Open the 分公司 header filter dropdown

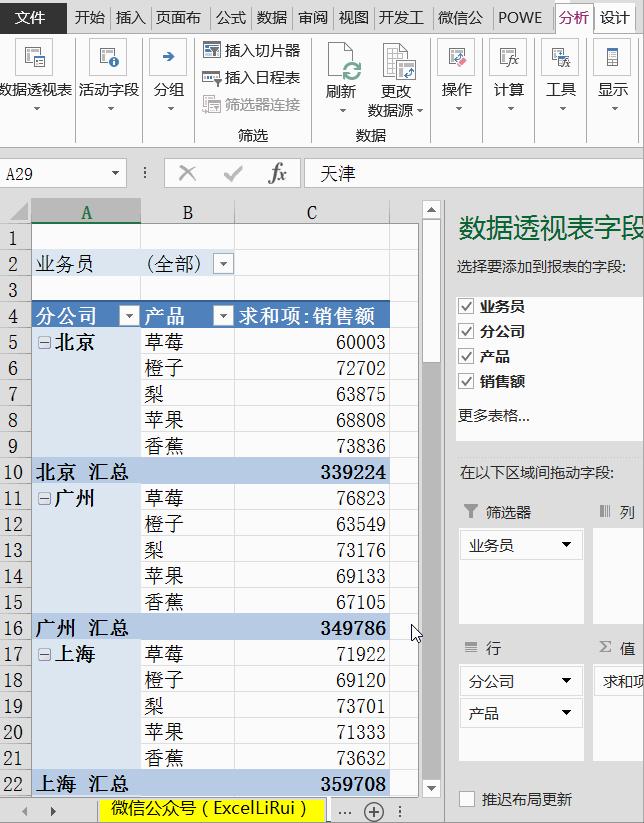(x=129, y=315)
